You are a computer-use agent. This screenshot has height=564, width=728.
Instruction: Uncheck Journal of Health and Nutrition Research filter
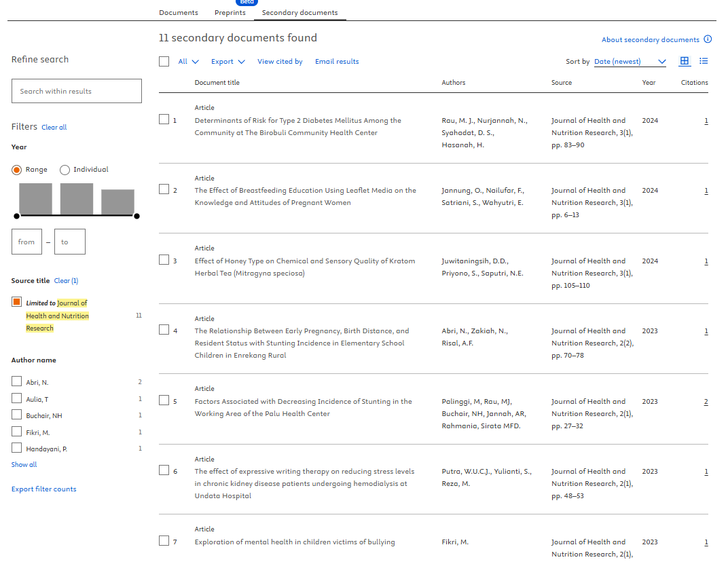click(17, 302)
